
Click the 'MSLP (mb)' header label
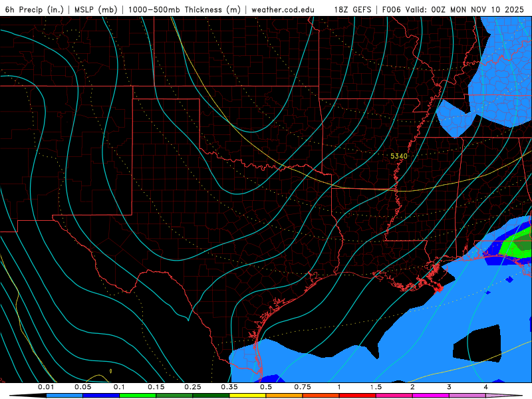click(96, 9)
